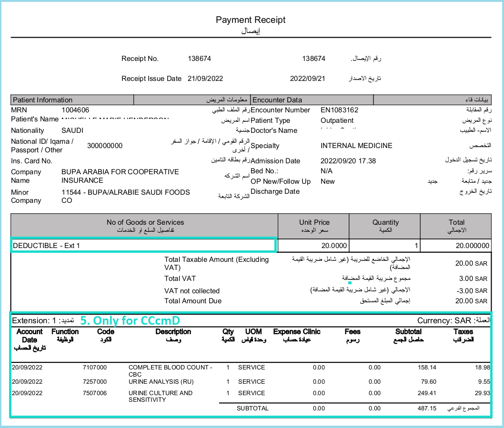Screen dimensions: 504x428
Task: Click the CBC tax amount 18.98
Action: (483, 367)
